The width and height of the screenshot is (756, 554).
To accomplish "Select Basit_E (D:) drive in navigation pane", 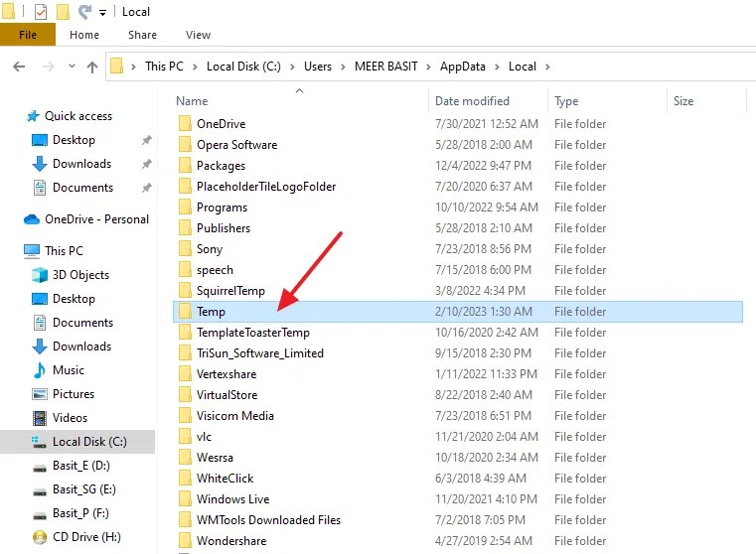I will [x=81, y=466].
